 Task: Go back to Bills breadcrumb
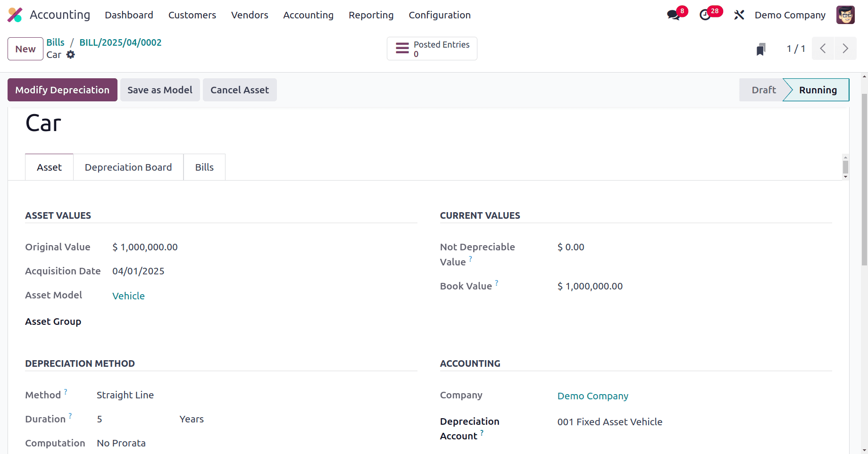[55, 42]
